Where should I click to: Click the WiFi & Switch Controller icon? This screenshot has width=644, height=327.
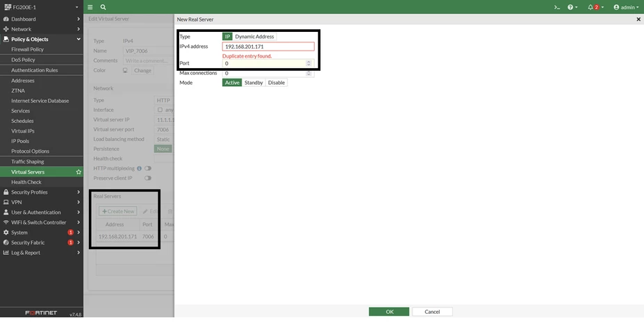6,222
